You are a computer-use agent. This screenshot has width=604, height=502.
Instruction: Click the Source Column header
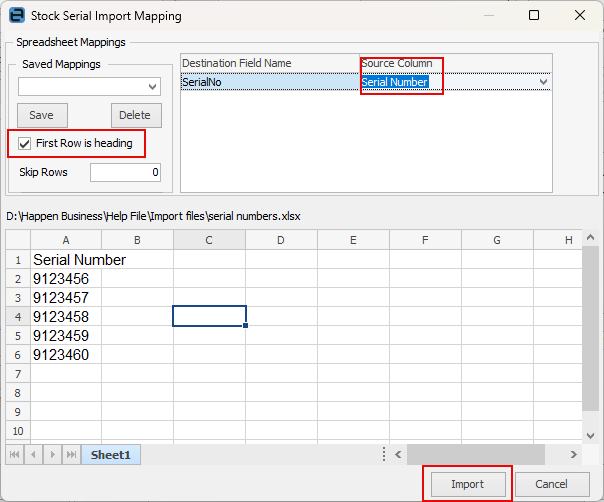pyautogui.click(x=456, y=63)
